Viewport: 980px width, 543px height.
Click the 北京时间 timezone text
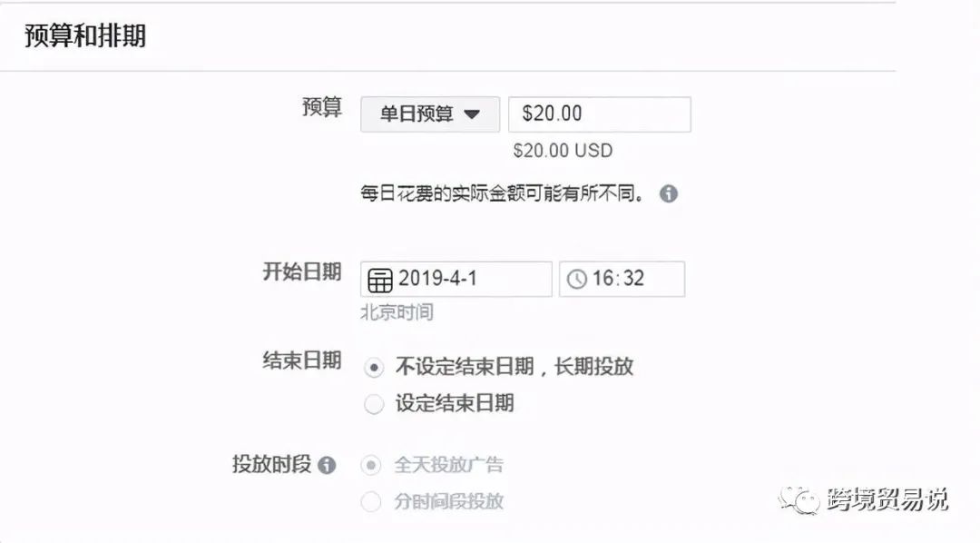pos(397,312)
